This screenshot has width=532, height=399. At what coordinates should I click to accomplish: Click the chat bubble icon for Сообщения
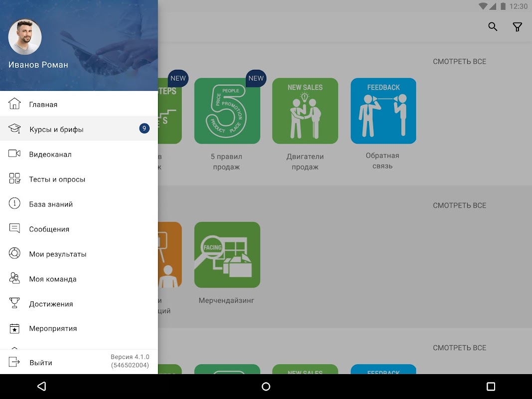coord(14,228)
